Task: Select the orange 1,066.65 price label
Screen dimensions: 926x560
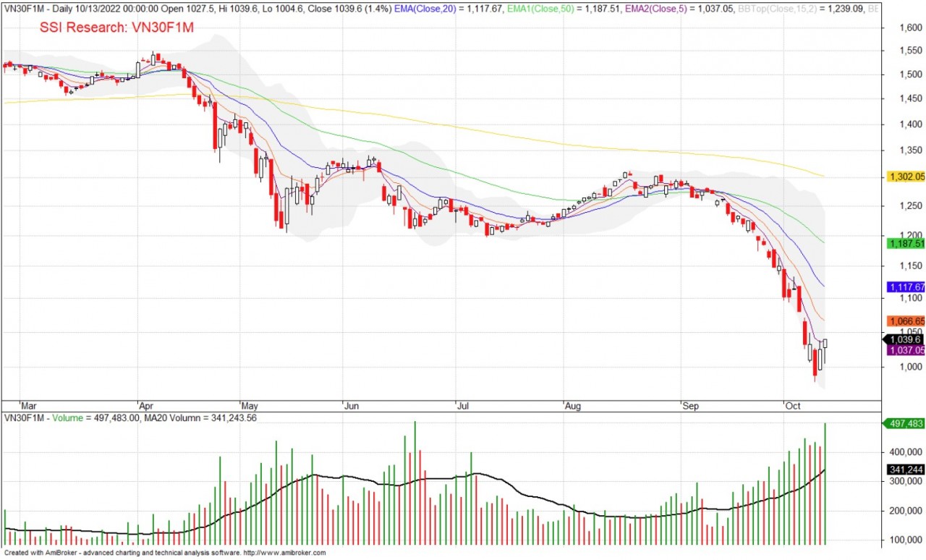Action: pyautogui.click(x=906, y=321)
